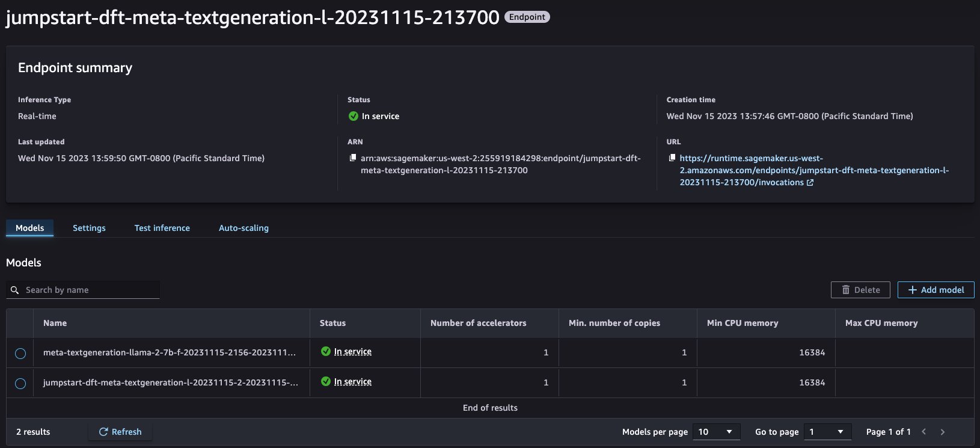980x448 pixels.
Task: Click the green In service status icon in Endpoint summary
Action: 354,116
